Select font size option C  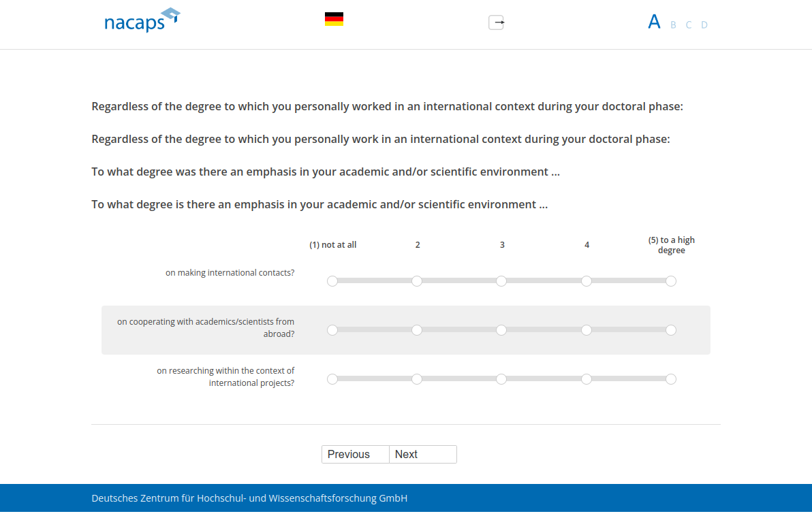pos(689,25)
